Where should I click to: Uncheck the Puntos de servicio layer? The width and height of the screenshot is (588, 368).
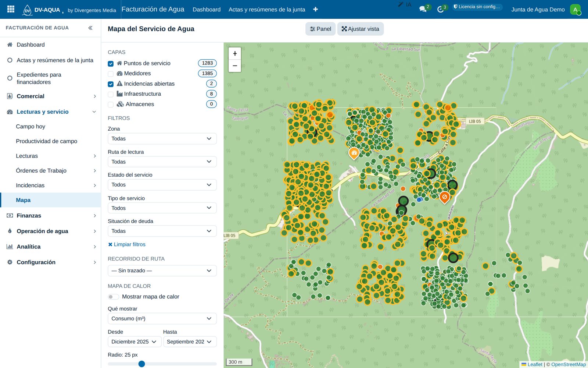(x=111, y=64)
